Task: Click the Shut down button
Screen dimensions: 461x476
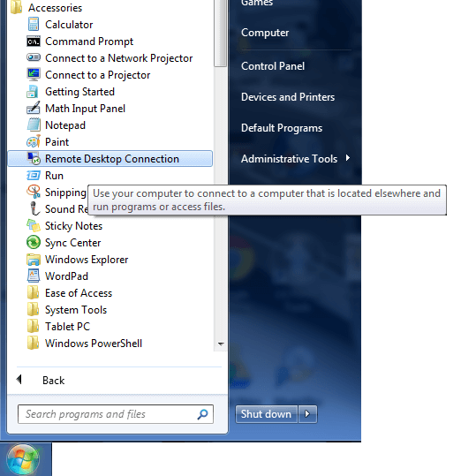Action: point(266,414)
